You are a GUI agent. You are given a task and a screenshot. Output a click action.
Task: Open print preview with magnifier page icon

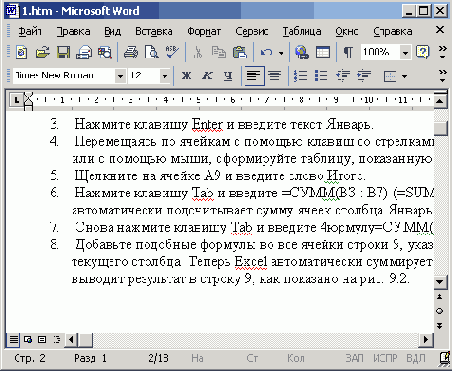pos(152,52)
